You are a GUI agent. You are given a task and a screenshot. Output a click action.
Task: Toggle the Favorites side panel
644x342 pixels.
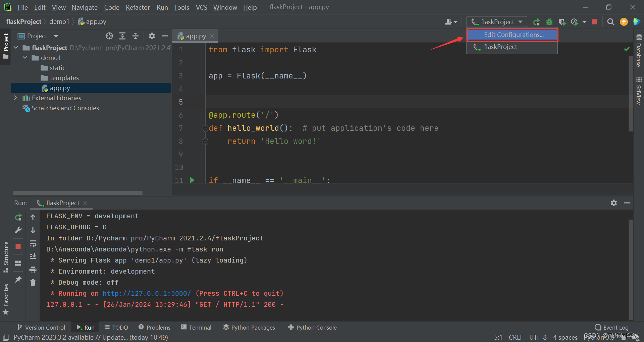[6, 299]
